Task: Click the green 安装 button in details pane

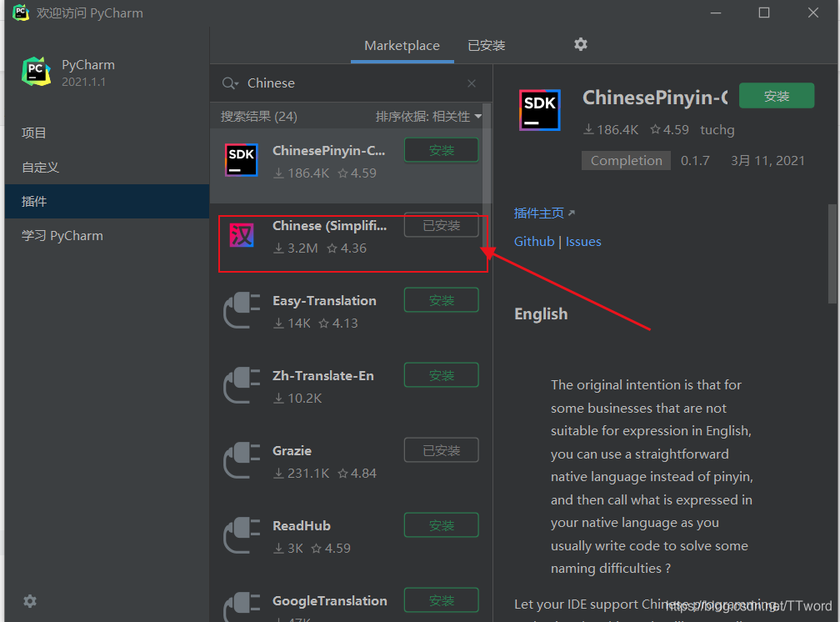Action: coord(777,96)
